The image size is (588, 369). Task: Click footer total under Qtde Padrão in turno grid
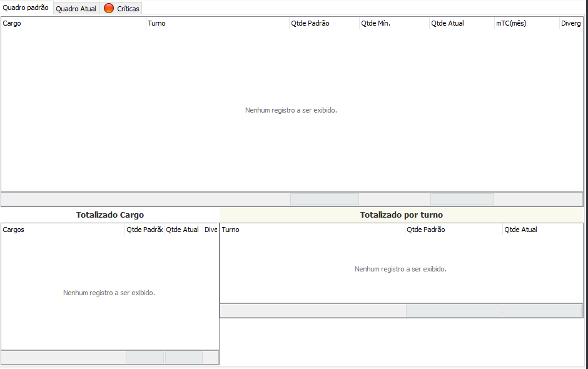tap(454, 310)
